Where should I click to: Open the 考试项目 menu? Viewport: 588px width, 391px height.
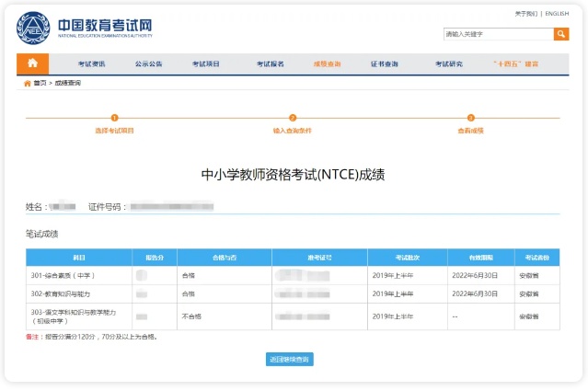[x=205, y=64]
